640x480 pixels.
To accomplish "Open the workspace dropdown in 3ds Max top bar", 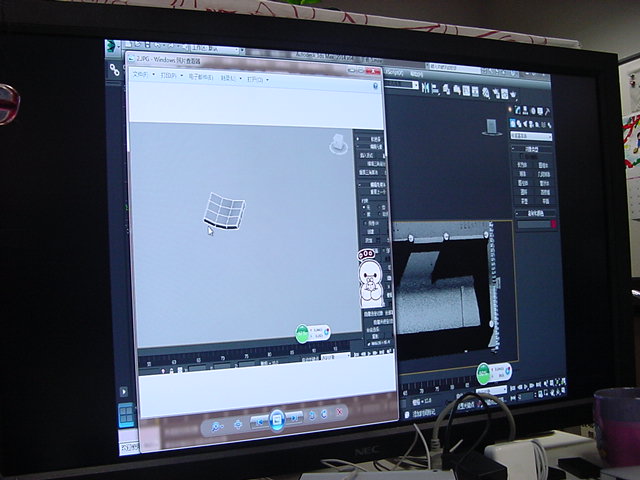I will [x=218, y=49].
